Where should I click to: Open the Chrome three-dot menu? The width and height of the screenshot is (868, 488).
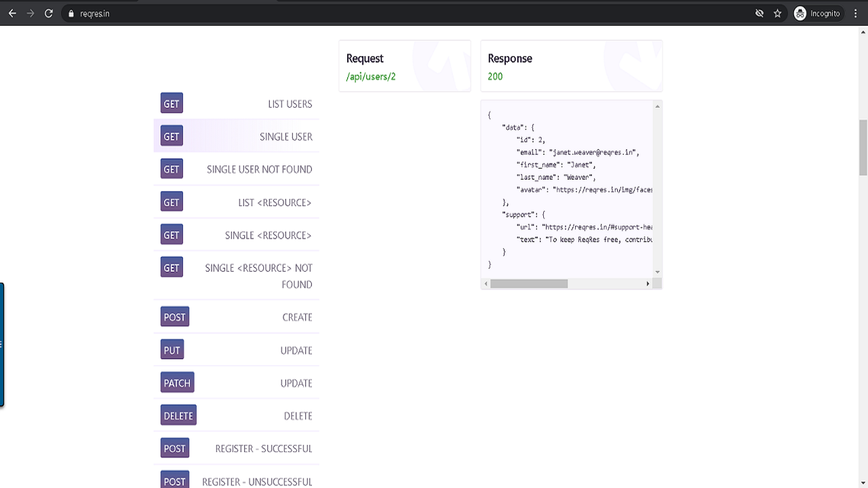tap(856, 14)
